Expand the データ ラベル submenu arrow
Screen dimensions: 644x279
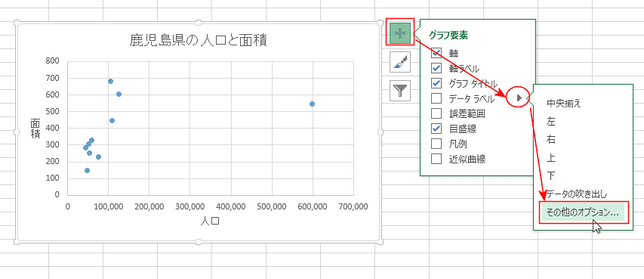tap(519, 98)
